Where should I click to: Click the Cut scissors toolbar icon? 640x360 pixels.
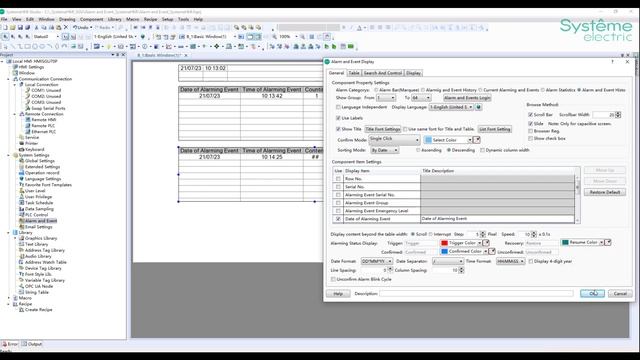click(x=36, y=27)
